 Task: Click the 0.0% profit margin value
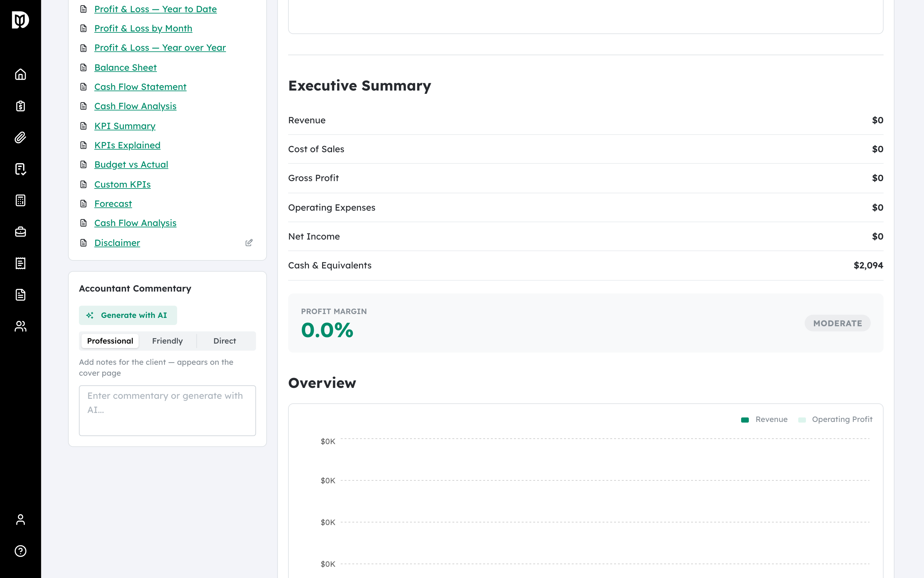(x=327, y=330)
